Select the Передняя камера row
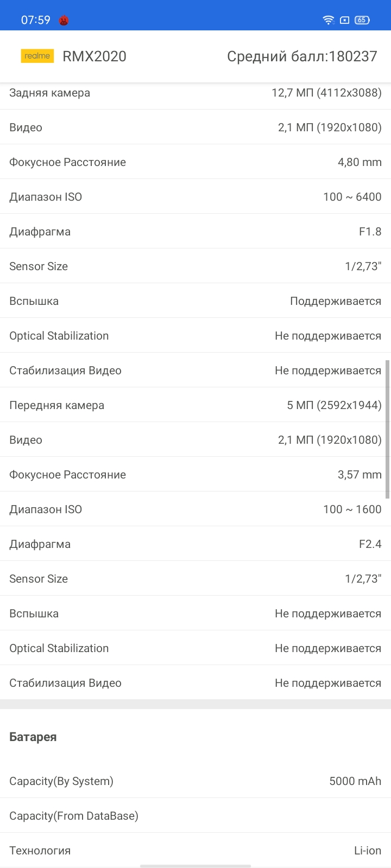Screen dimensions: 391x868 [x=195, y=405]
